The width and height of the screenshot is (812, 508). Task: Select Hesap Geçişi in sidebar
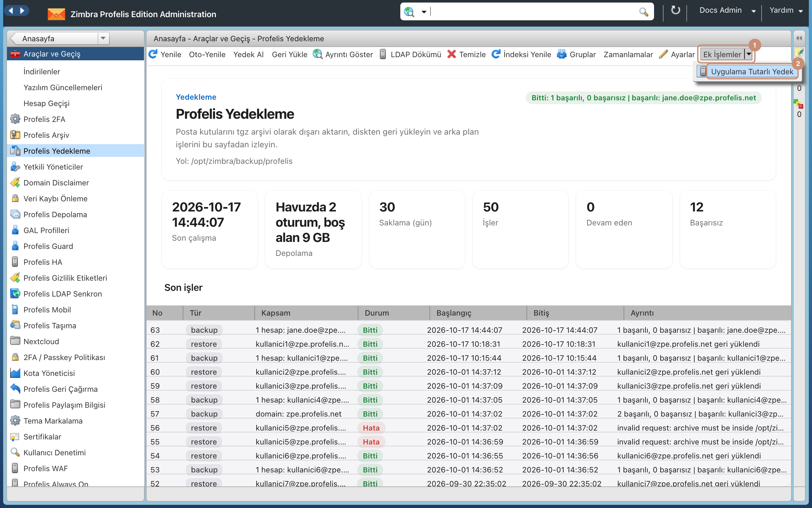46,104
